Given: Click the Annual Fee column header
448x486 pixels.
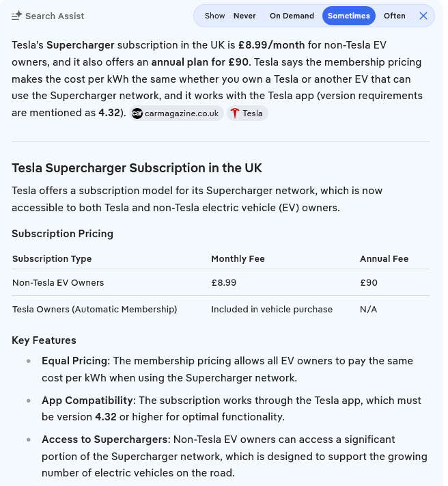Looking at the screenshot, I should [384, 259].
